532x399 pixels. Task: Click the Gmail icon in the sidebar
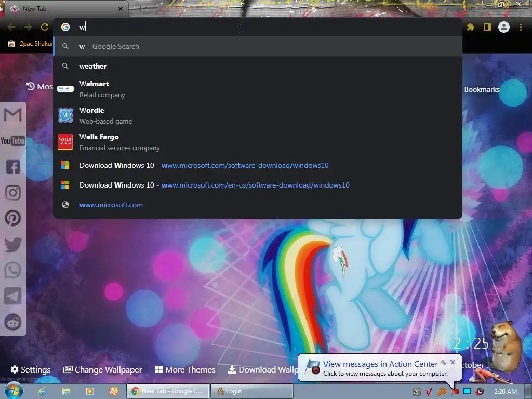click(12, 114)
